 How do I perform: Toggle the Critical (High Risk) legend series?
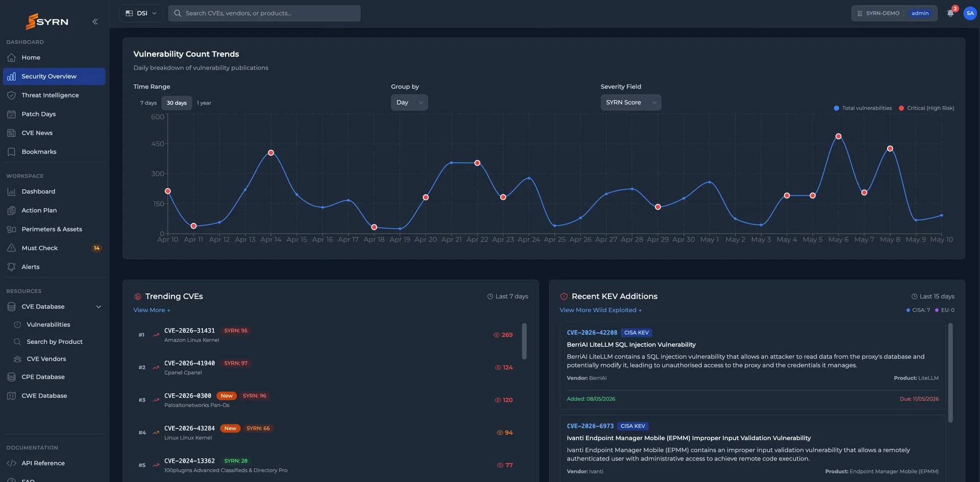(926, 108)
